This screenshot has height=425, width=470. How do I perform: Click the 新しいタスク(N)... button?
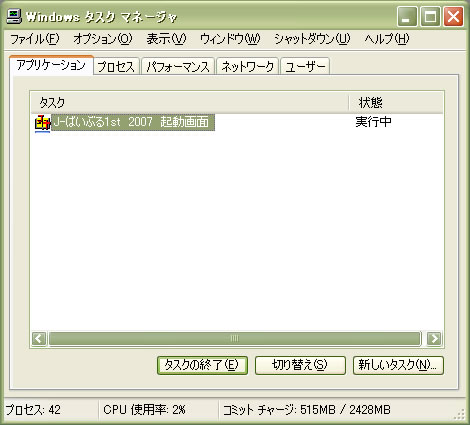[398, 365]
